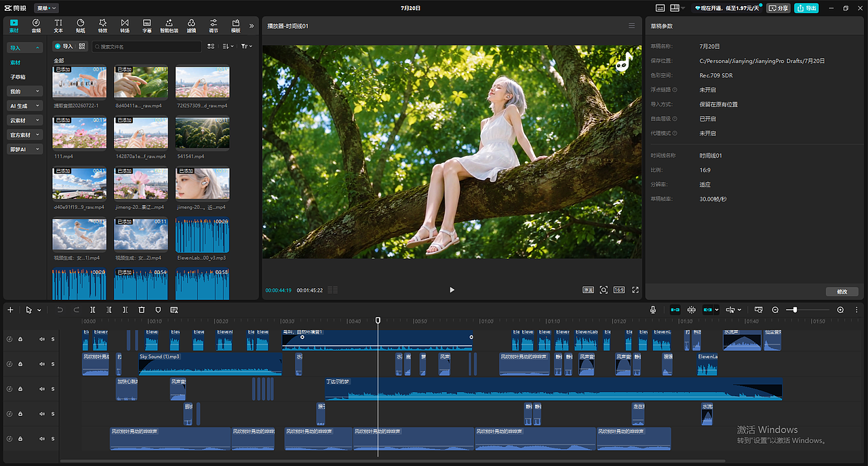Mute the second audio track
This screenshot has height=466, width=868.
42,364
